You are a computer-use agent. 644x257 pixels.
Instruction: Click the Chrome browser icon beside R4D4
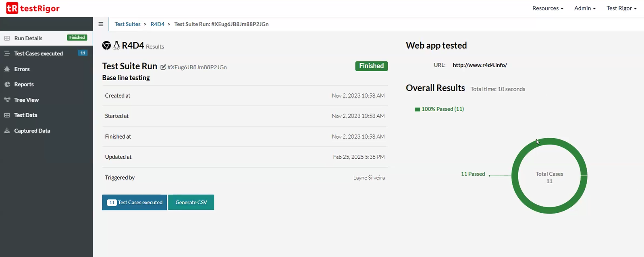pos(106,46)
